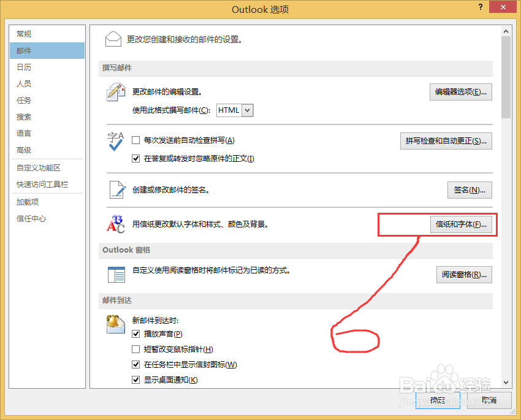Open 快速访问工具栏 category
The height and width of the screenshot is (420, 521).
pos(47,184)
